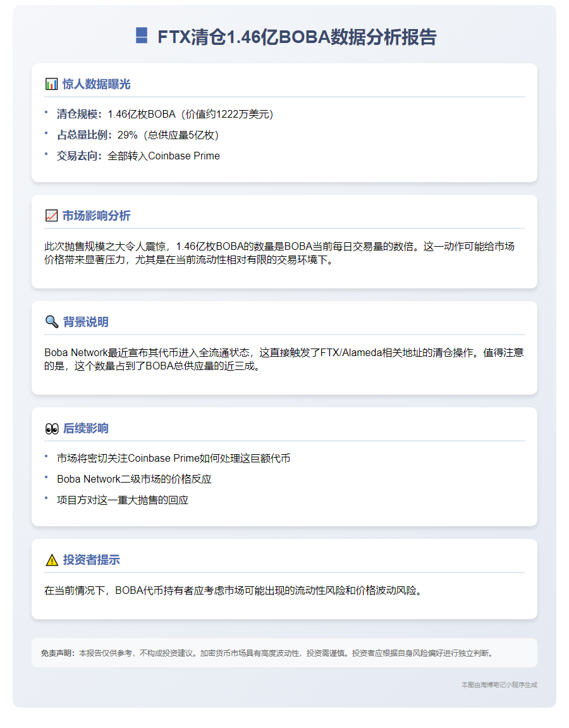Click the bullet 市场将密切关注Coinbase Prime如何处理这巨额代币
The image size is (569, 728).
pos(174,459)
